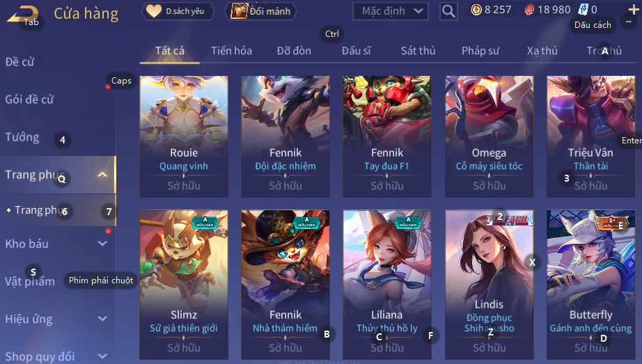Expand the Kho báu sidebar section
Viewport: 642px width, 364px height.
click(x=102, y=244)
